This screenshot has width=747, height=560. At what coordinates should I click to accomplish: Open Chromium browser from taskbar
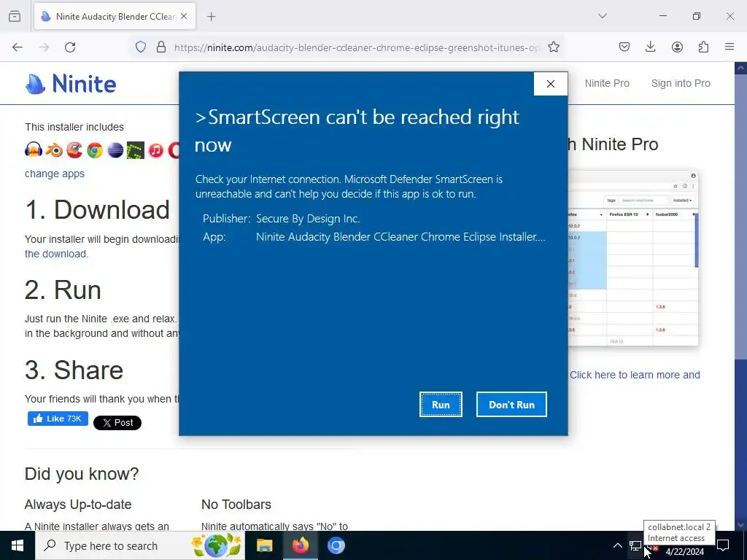click(336, 545)
